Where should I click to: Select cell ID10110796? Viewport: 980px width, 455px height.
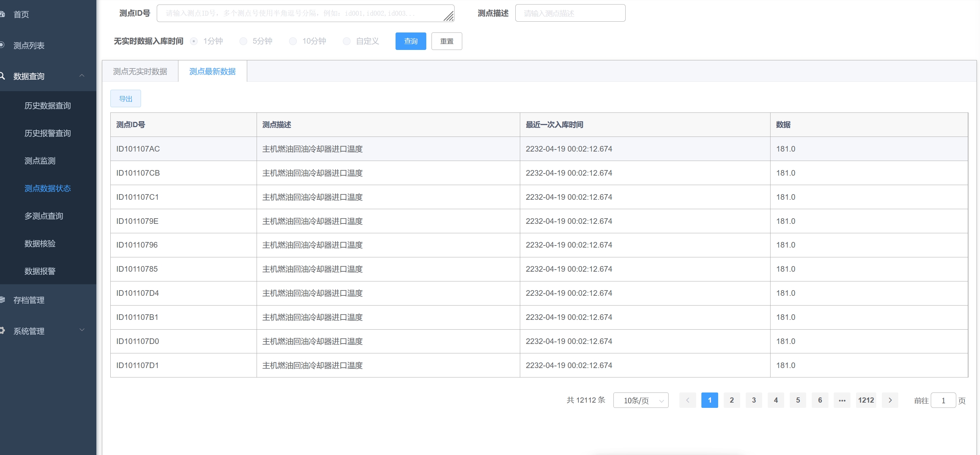pyautogui.click(x=183, y=245)
